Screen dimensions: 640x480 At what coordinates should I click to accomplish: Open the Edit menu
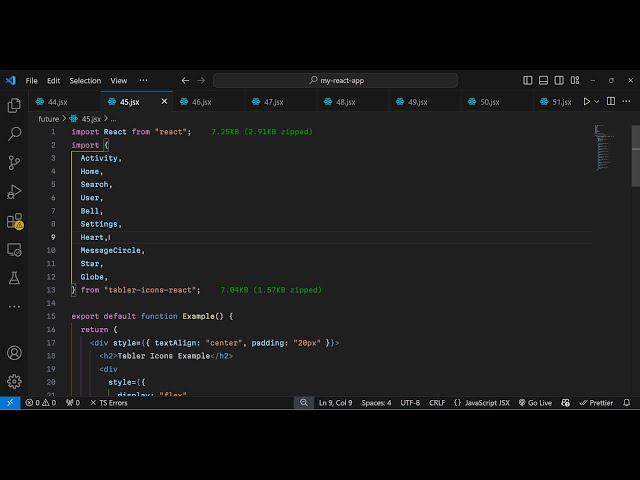[53, 80]
